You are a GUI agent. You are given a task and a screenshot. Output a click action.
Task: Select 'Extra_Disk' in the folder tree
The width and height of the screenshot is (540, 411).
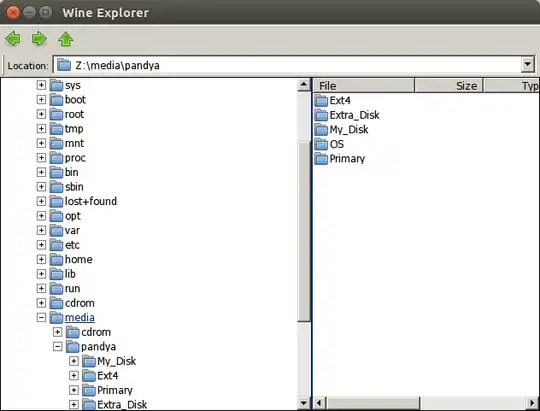(122, 404)
